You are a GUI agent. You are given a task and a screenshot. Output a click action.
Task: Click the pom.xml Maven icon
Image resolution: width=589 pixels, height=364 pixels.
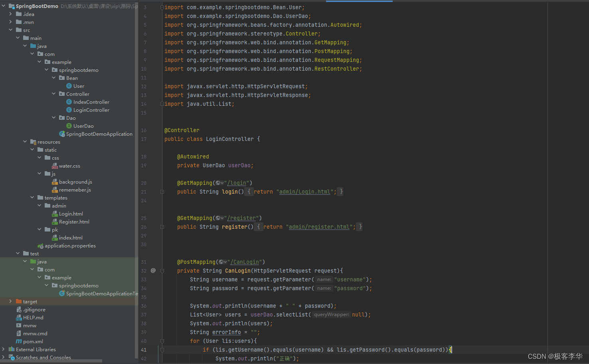(x=19, y=341)
